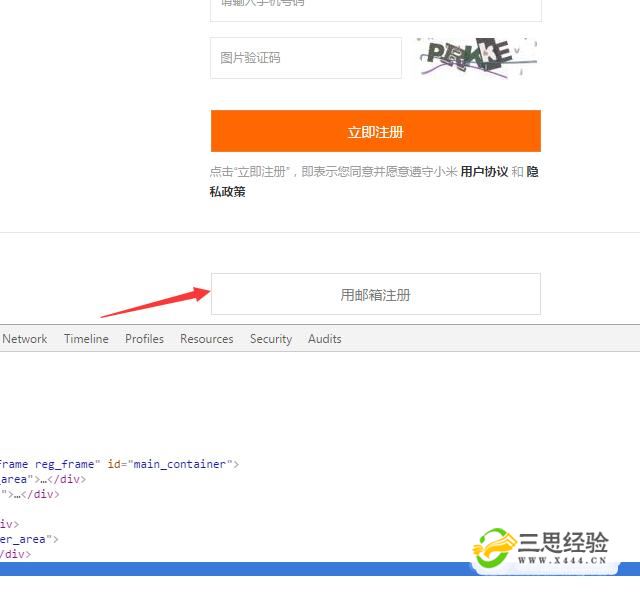Focus the 图片验证码 input field
The width and height of the screenshot is (640, 600).
(x=305, y=58)
